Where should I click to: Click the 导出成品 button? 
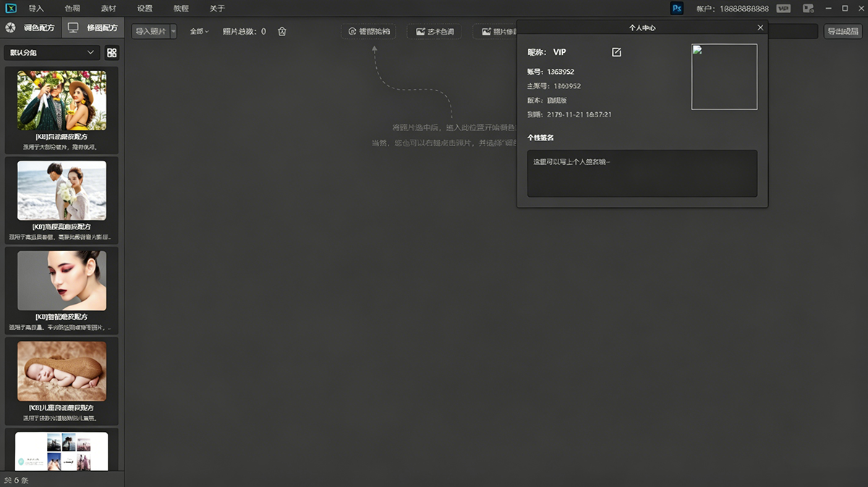843,32
